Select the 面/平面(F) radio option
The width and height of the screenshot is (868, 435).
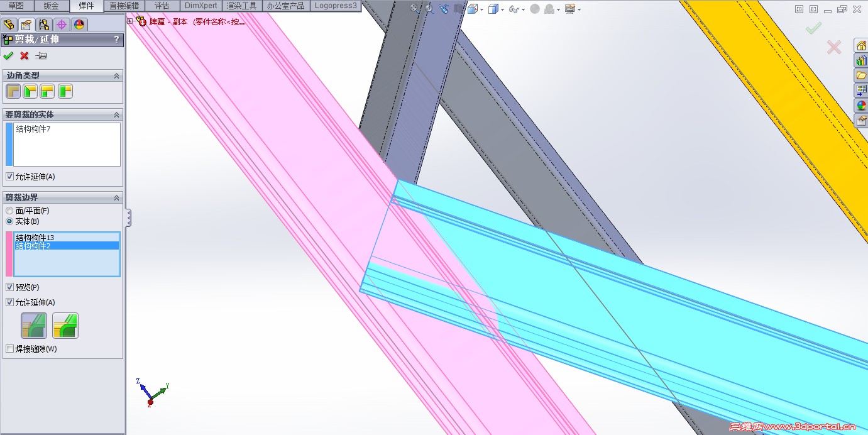click(x=9, y=211)
